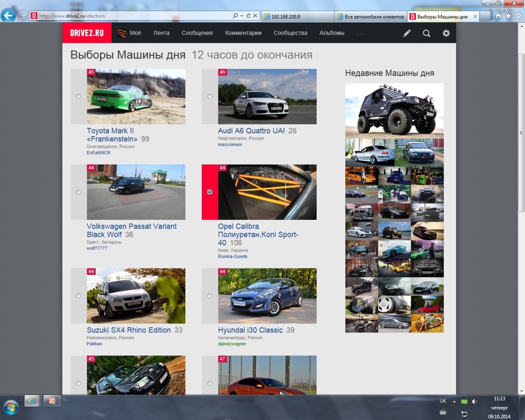Click the DRIVE2.RU logo

point(87,33)
